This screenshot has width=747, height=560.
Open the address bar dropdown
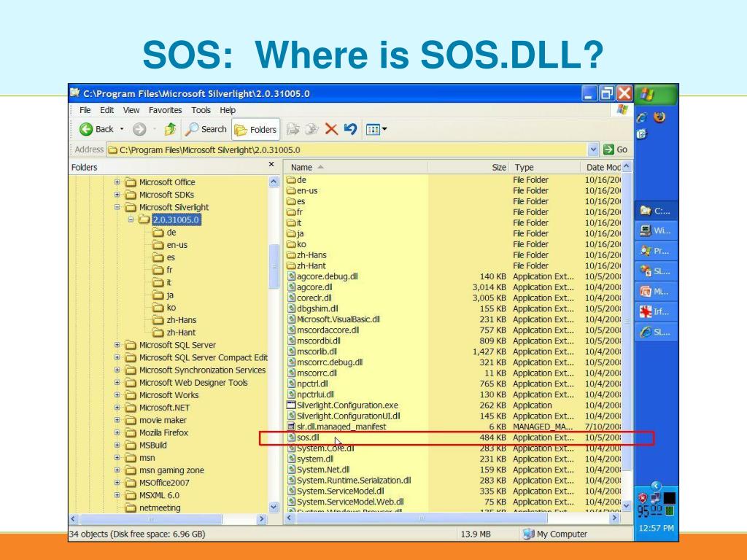pyautogui.click(x=592, y=149)
